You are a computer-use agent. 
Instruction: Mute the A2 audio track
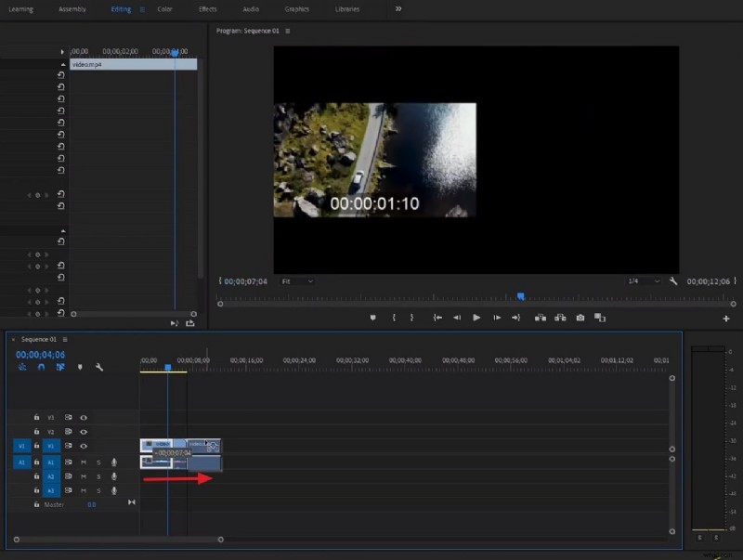(83, 476)
